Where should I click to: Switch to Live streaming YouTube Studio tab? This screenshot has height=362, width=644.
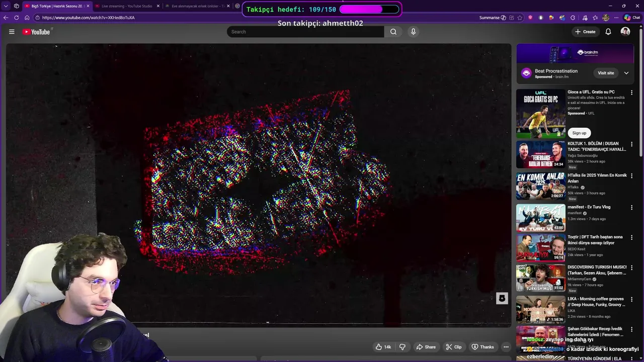pos(127,6)
